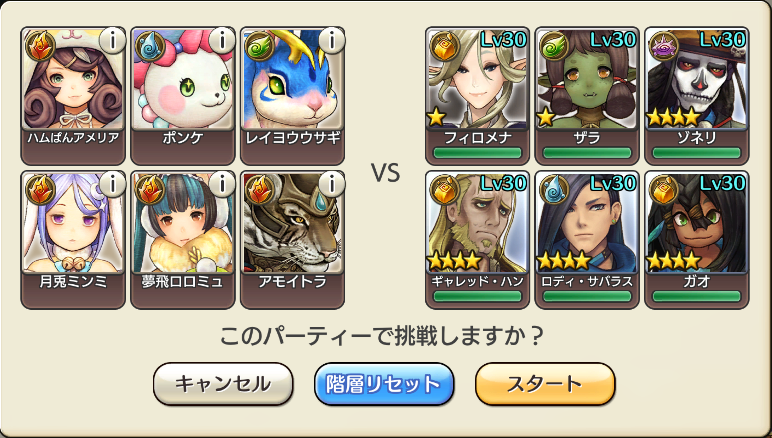Click ギャレッド・ハン enemy portrait
772x438 pixels.
point(478,222)
